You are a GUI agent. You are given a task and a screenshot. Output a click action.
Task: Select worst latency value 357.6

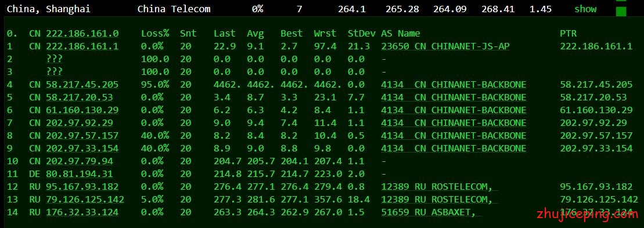coord(328,200)
